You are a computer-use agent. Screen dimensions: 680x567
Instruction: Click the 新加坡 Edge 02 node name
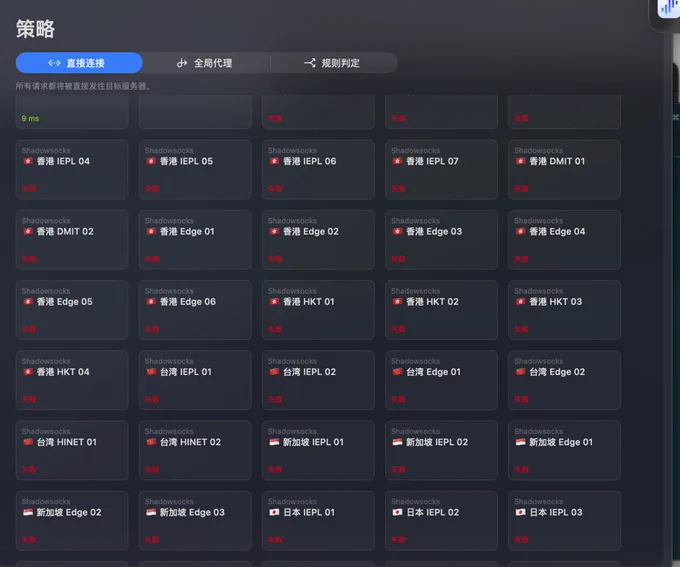tap(69, 513)
